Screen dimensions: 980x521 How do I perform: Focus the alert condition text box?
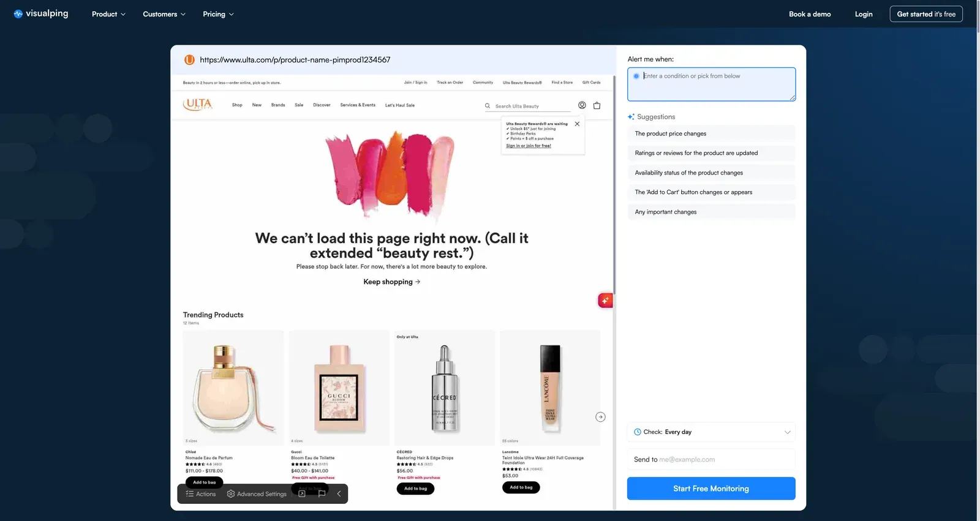point(711,84)
